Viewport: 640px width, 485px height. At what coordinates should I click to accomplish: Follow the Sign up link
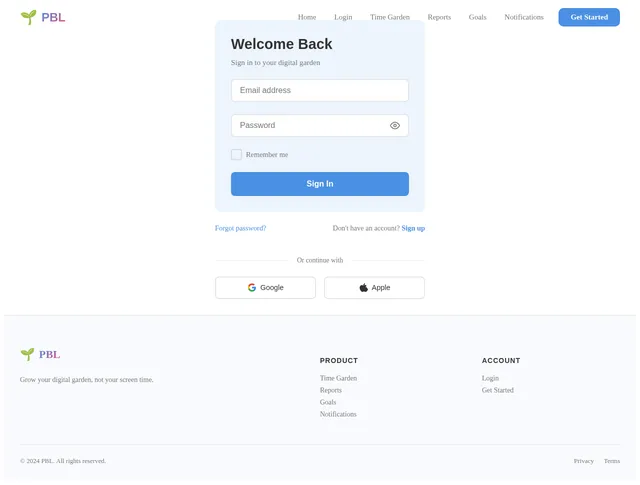click(x=413, y=228)
